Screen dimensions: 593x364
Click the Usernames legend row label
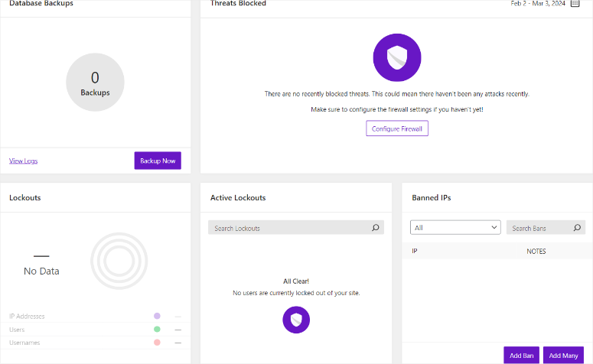click(x=24, y=343)
